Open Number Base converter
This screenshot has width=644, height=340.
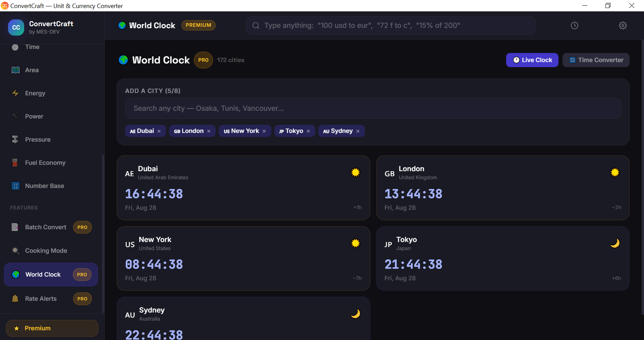[x=51, y=186]
